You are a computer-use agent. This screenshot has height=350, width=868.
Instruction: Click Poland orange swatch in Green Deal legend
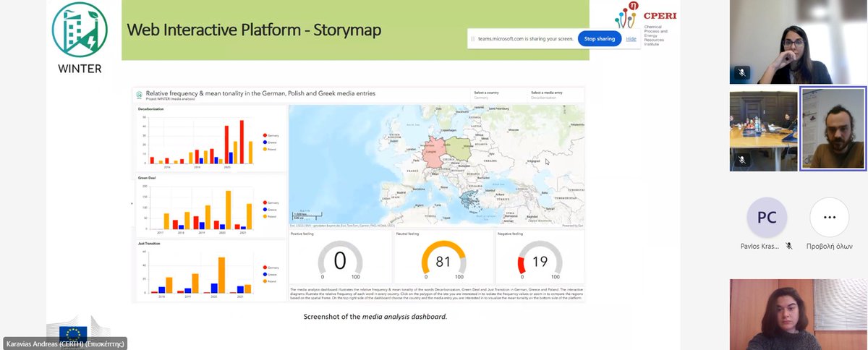coord(265,215)
